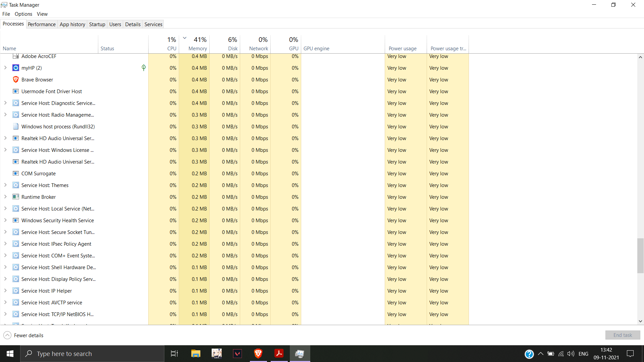Click the green leaf suspended status icon

[x=144, y=68]
